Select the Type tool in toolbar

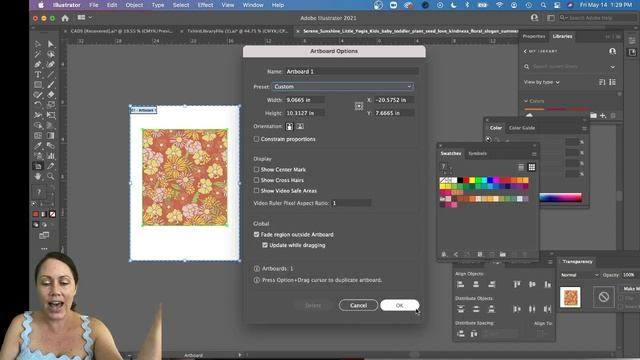(x=38, y=75)
